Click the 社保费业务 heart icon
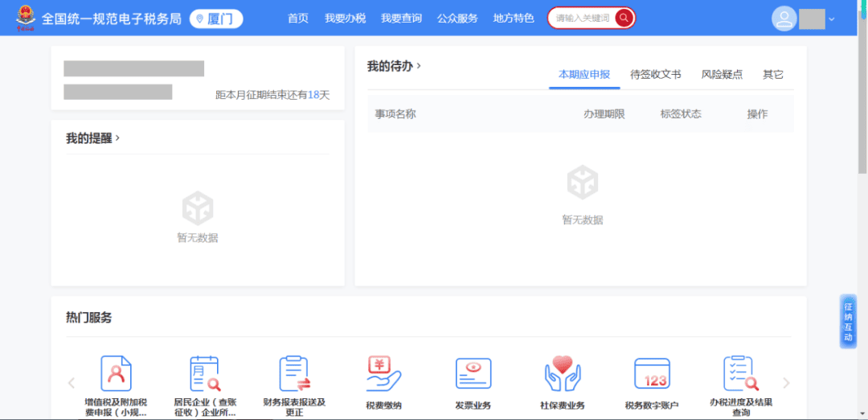Image resolution: width=868 pixels, height=420 pixels. tap(562, 373)
